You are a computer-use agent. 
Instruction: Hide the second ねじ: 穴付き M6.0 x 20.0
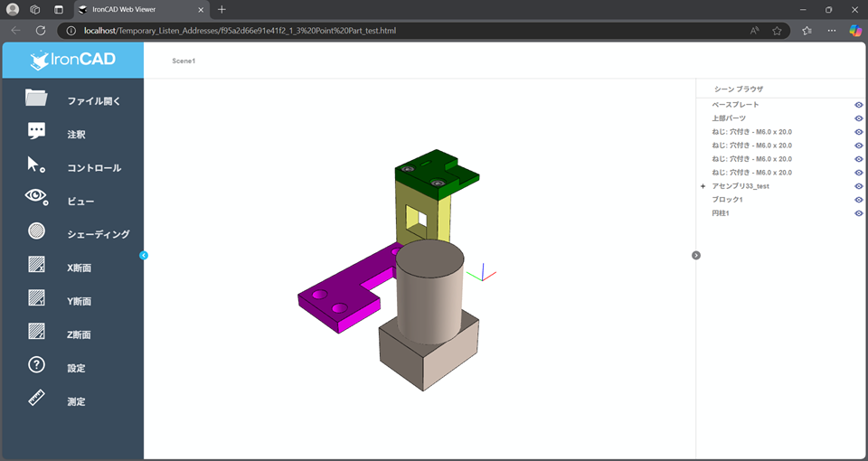[859, 146]
